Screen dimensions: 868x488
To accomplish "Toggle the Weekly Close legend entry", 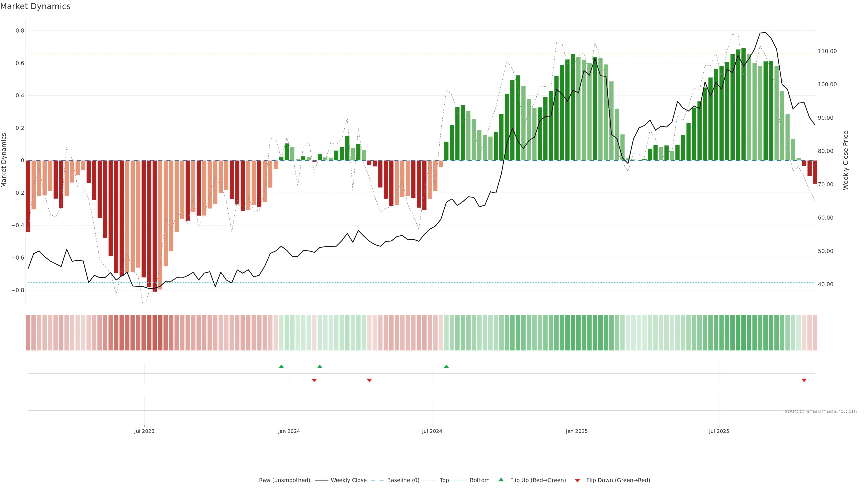I will coord(348,480).
